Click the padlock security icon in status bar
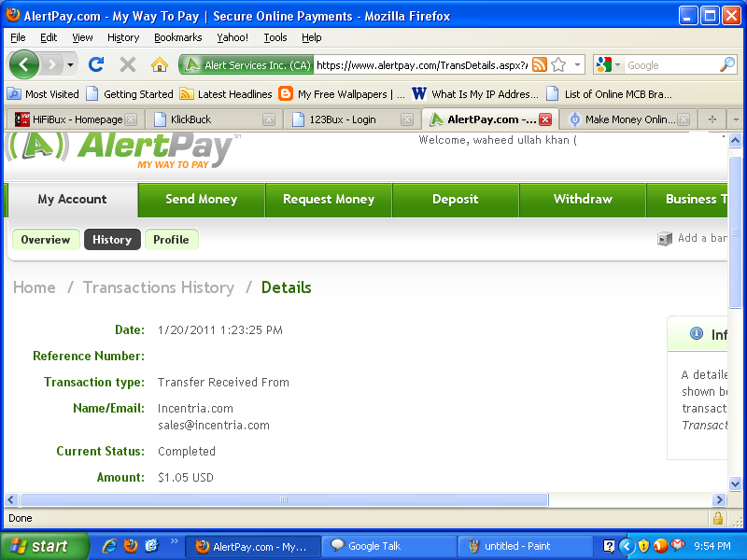This screenshot has width=747, height=560. (x=718, y=518)
